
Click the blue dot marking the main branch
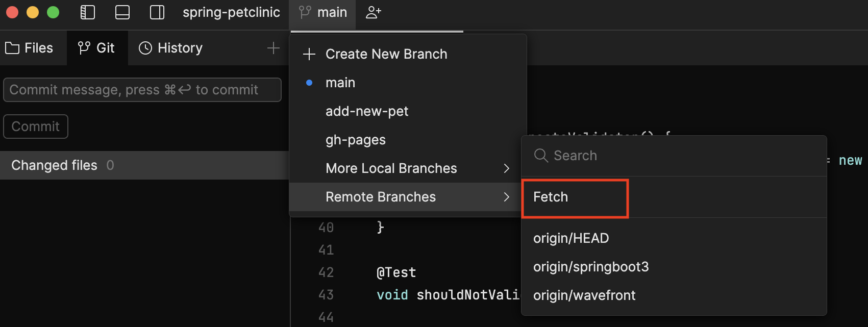point(309,82)
